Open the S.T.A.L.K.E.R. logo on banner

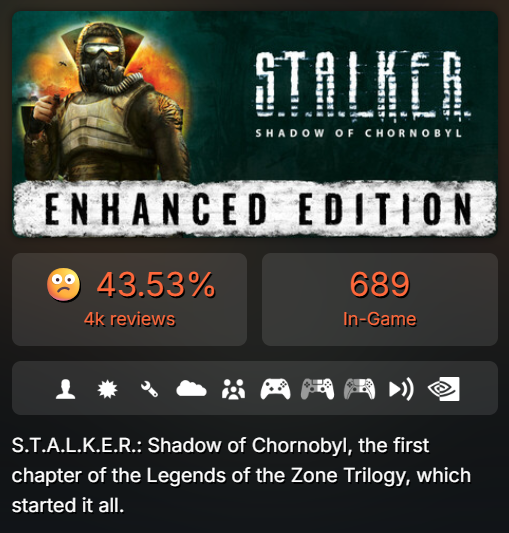coord(362,85)
